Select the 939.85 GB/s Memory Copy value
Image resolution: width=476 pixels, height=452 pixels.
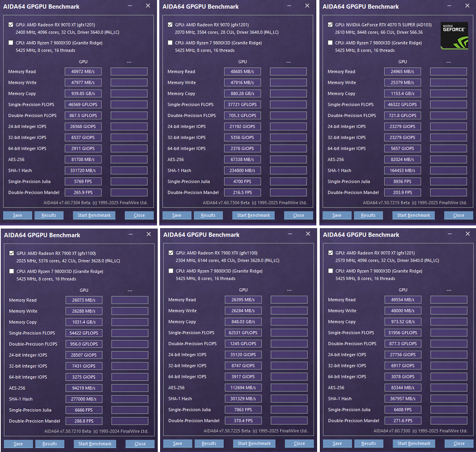point(83,94)
